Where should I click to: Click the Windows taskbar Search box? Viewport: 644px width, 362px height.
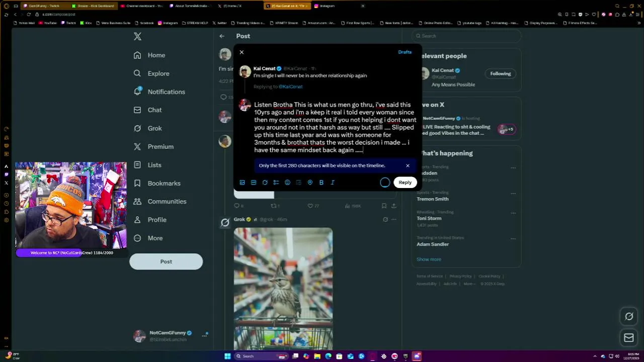(261, 356)
